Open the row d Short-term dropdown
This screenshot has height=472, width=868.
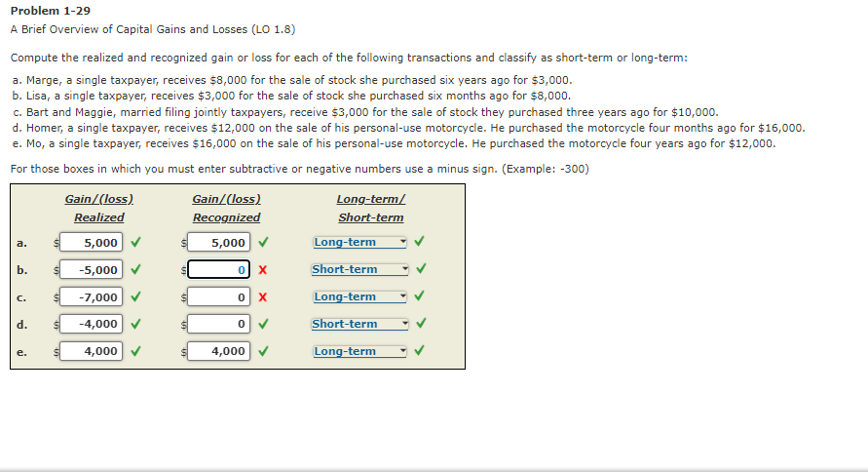pos(359,324)
